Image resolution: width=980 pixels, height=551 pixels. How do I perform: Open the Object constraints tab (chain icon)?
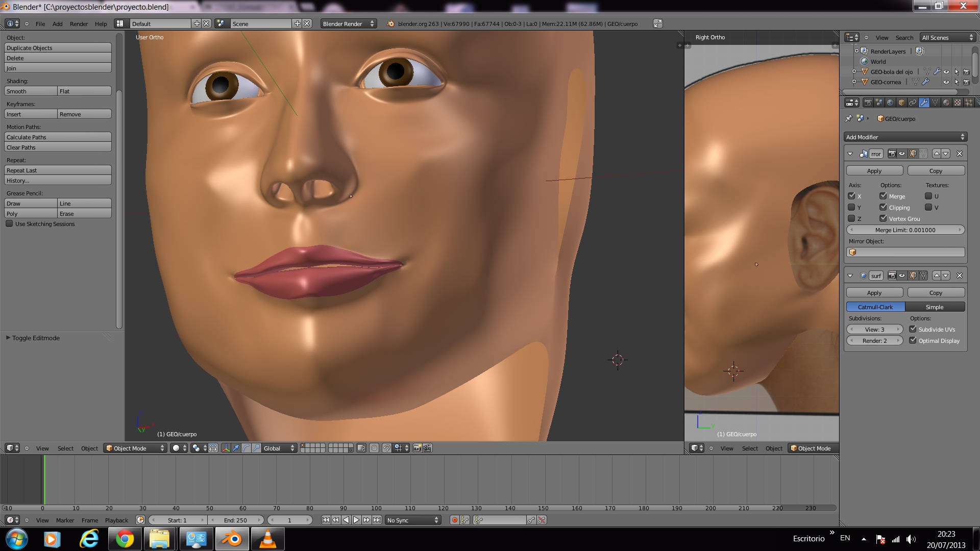coord(913,103)
